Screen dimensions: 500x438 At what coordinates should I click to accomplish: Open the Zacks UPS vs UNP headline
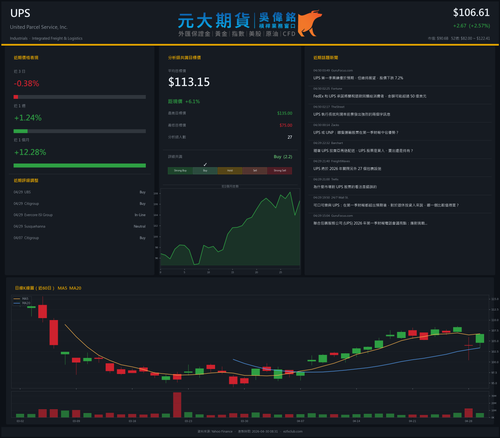pyautogui.click(x=355, y=132)
